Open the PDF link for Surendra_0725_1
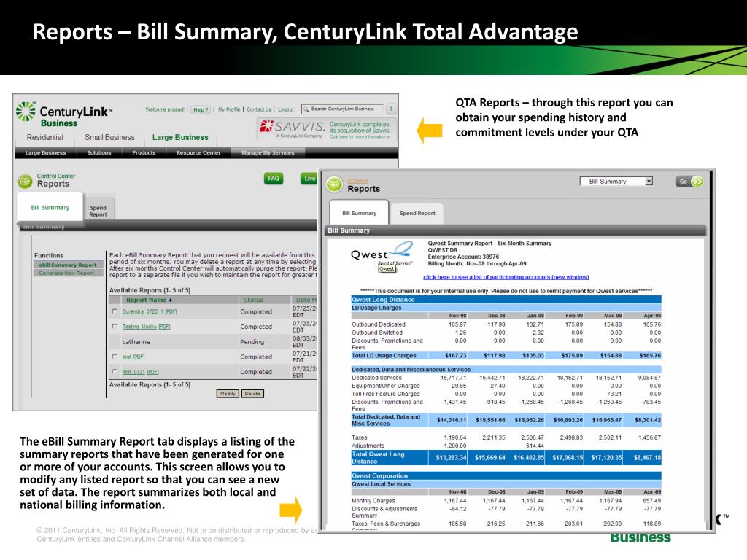The width and height of the screenshot is (747, 560). tap(171, 311)
